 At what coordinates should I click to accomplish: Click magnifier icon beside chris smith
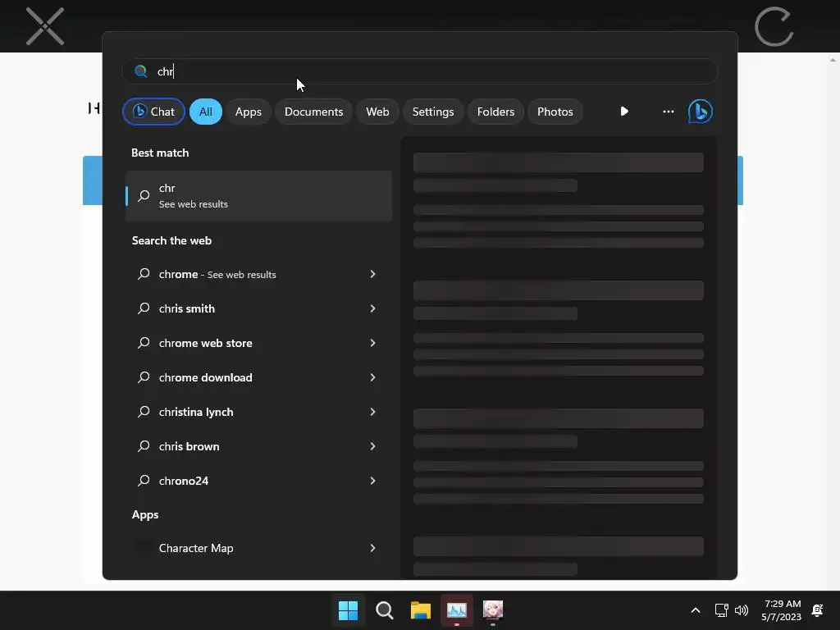click(144, 308)
